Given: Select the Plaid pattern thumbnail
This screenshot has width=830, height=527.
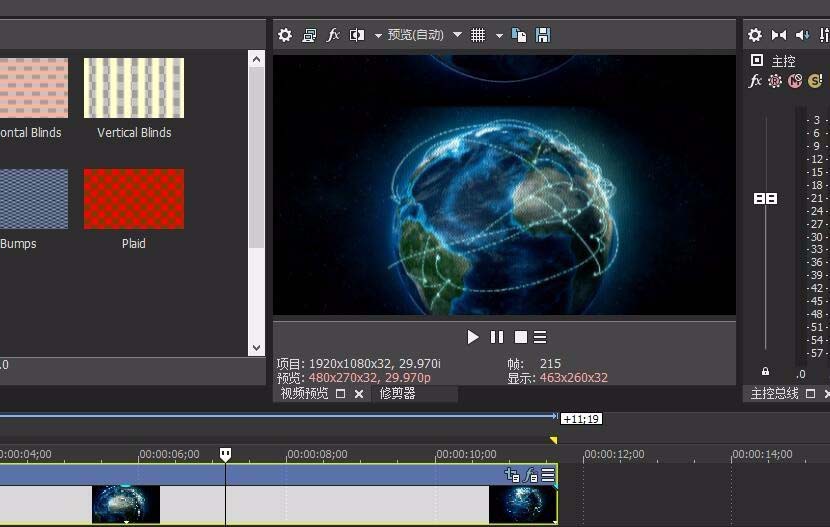Looking at the screenshot, I should pos(134,198).
